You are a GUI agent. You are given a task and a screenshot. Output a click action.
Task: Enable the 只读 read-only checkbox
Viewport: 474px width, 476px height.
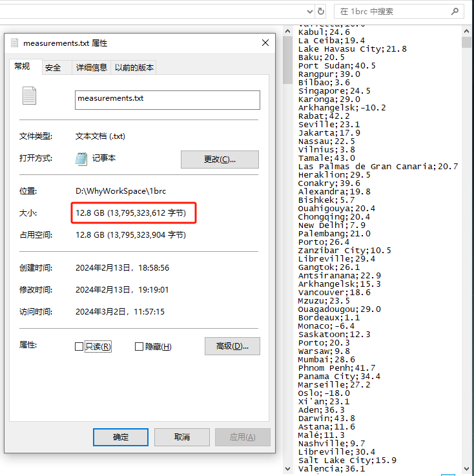(x=79, y=346)
